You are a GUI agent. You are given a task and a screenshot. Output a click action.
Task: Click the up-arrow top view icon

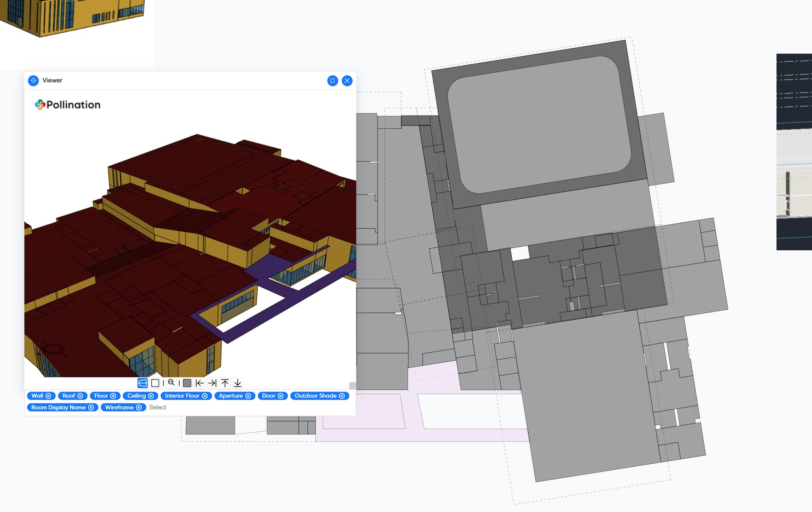coord(225,383)
